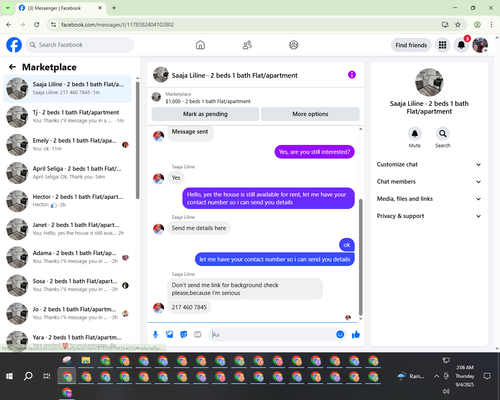This screenshot has height=400, width=500.
Task: Send a voice clip using the microphone icon
Action: pyautogui.click(x=155, y=334)
